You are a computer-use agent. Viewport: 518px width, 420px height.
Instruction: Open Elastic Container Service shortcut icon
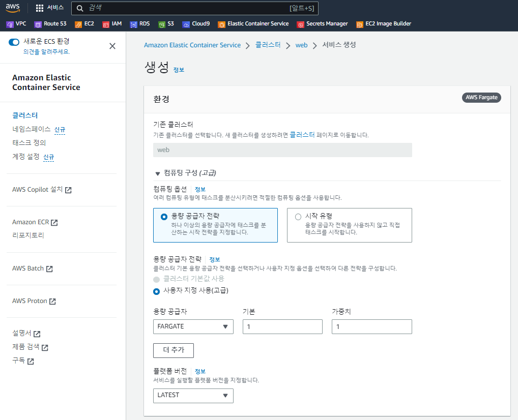tap(221, 24)
